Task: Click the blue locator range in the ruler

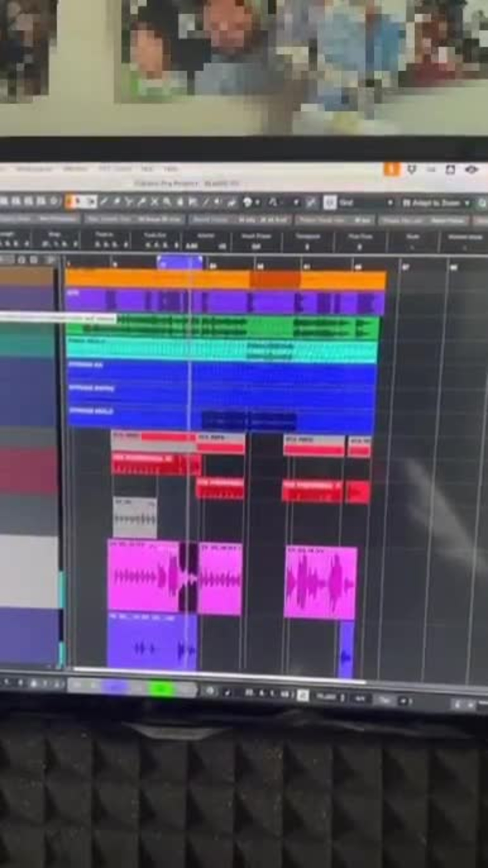Action: pyautogui.click(x=180, y=263)
